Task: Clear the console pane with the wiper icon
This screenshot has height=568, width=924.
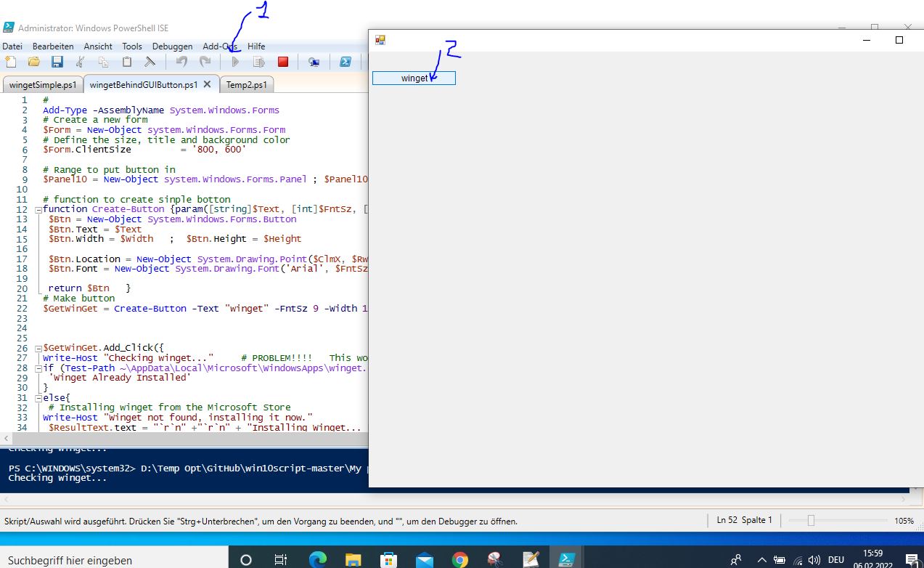Action: click(150, 62)
